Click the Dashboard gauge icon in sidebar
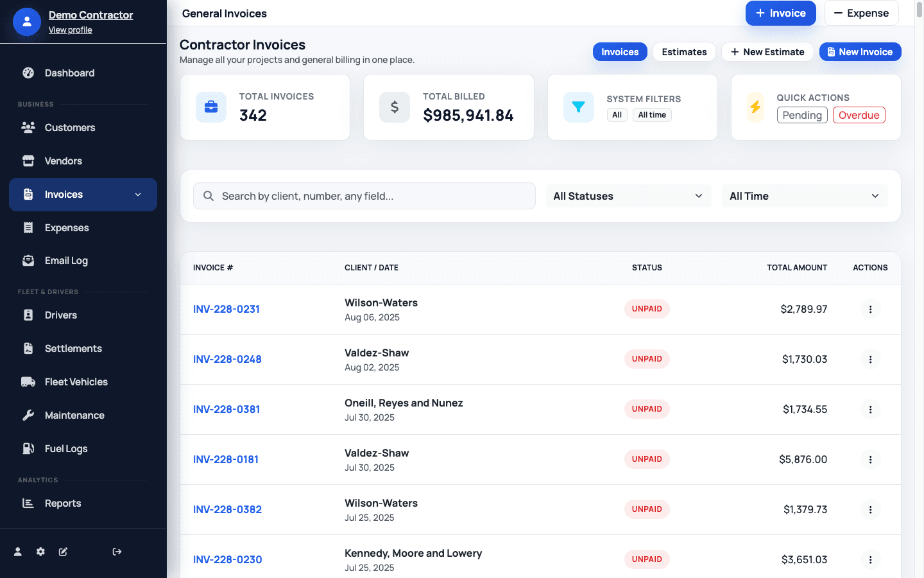This screenshot has height=578, width=924. tap(28, 73)
